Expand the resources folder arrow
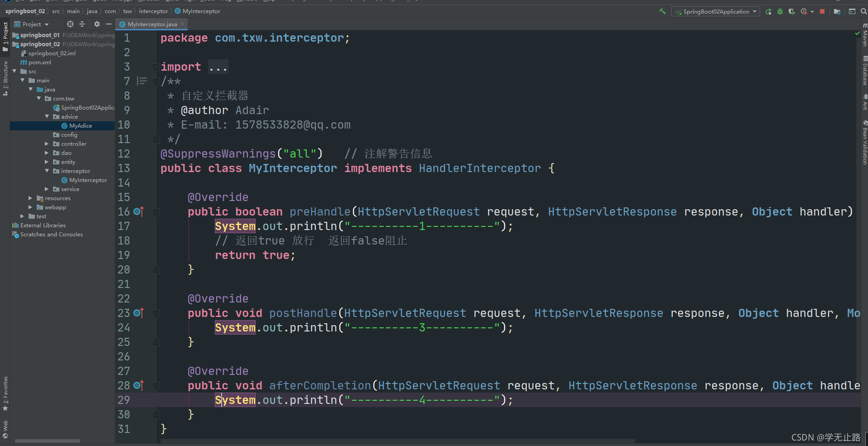The width and height of the screenshot is (868, 446). click(x=30, y=198)
